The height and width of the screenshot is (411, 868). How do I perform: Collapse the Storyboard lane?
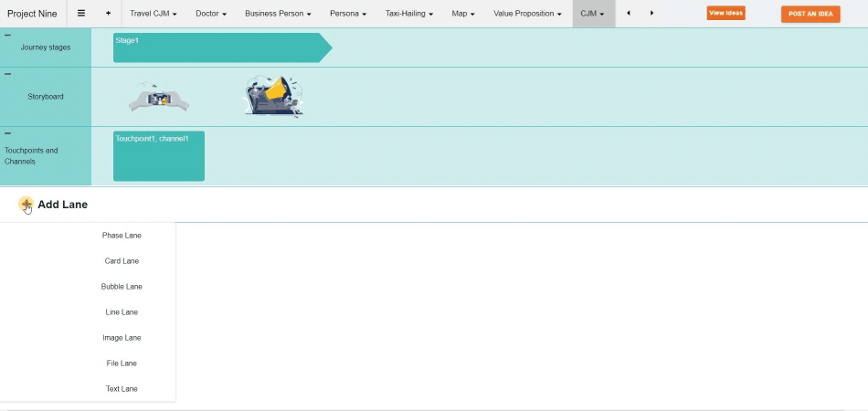pyautogui.click(x=8, y=74)
